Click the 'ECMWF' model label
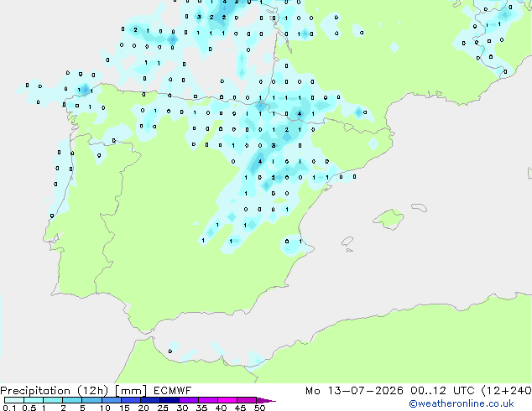This screenshot has height=411, width=532. [x=173, y=391]
